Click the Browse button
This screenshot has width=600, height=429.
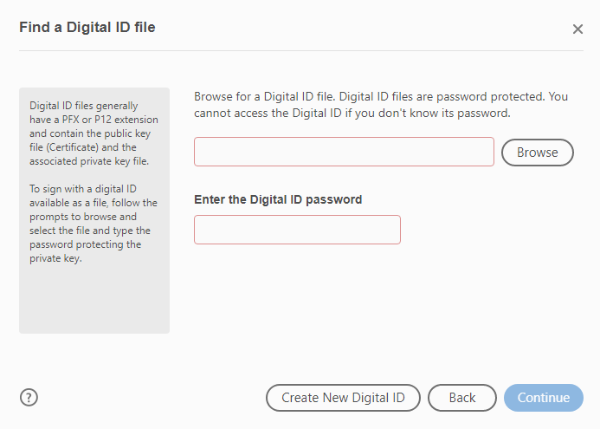pyautogui.click(x=537, y=152)
